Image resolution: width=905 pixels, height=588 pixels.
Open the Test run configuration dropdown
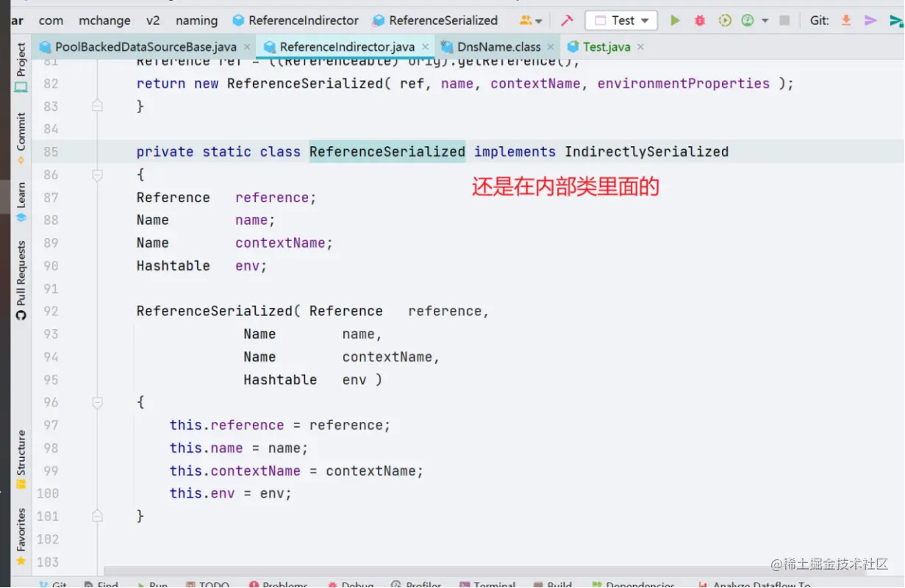pyautogui.click(x=621, y=21)
